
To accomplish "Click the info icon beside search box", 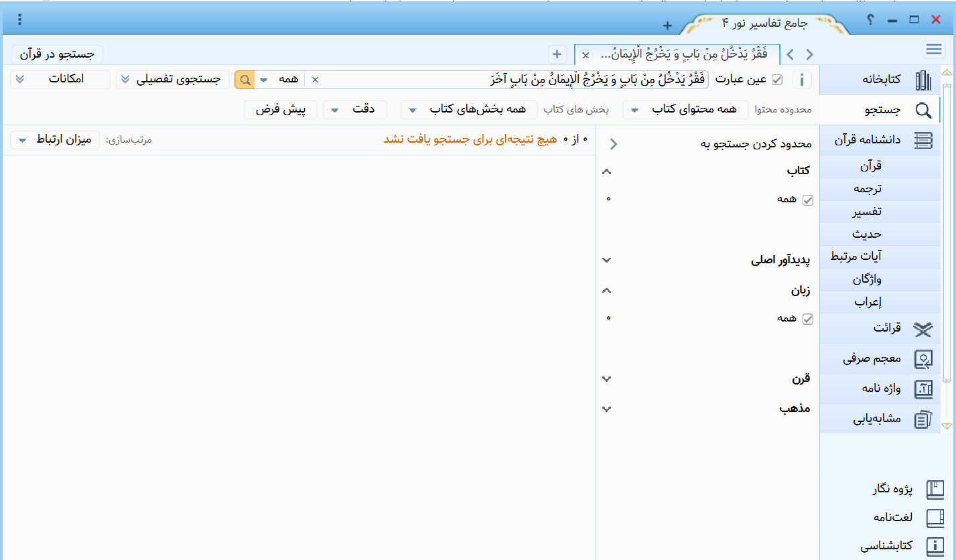I will pyautogui.click(x=802, y=80).
